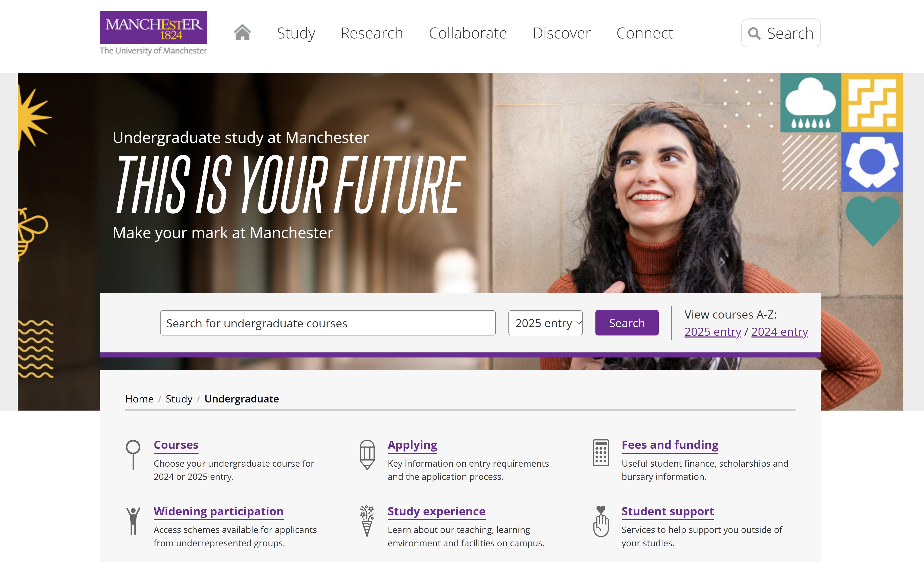The height and width of the screenshot is (562, 924).
Task: Click the magnifying glass search icon
Action: click(x=754, y=33)
